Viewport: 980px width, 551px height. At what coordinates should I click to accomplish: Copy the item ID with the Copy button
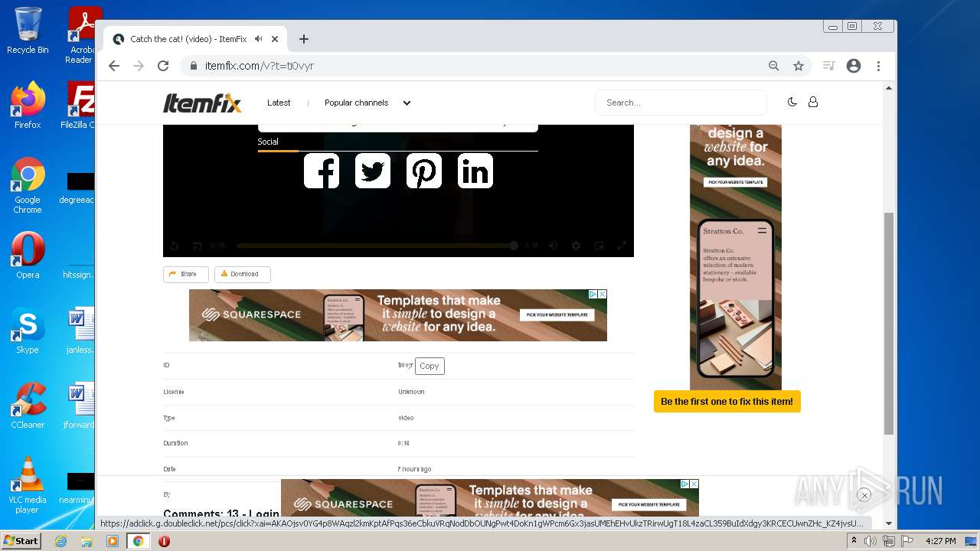point(430,366)
